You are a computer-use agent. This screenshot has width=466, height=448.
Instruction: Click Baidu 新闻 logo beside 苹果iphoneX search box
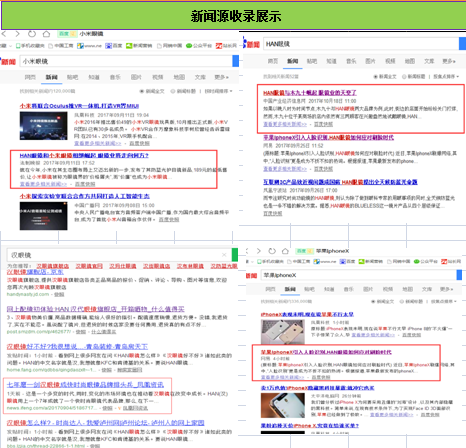(252, 275)
